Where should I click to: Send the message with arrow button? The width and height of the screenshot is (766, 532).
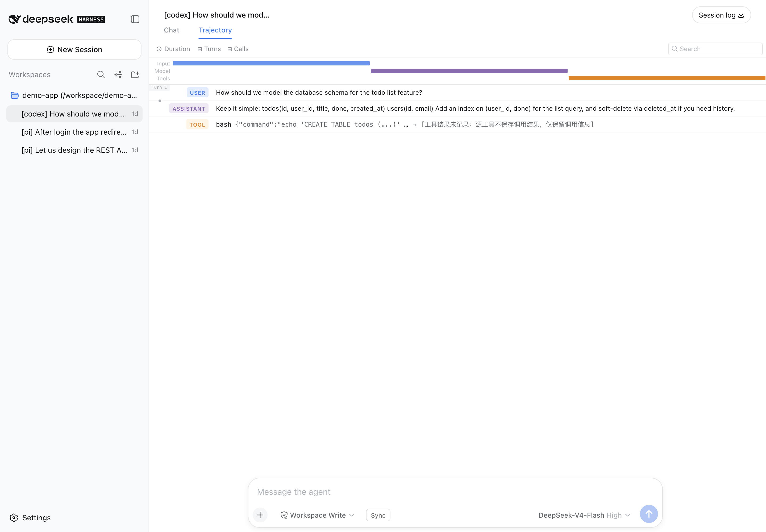coord(649,514)
